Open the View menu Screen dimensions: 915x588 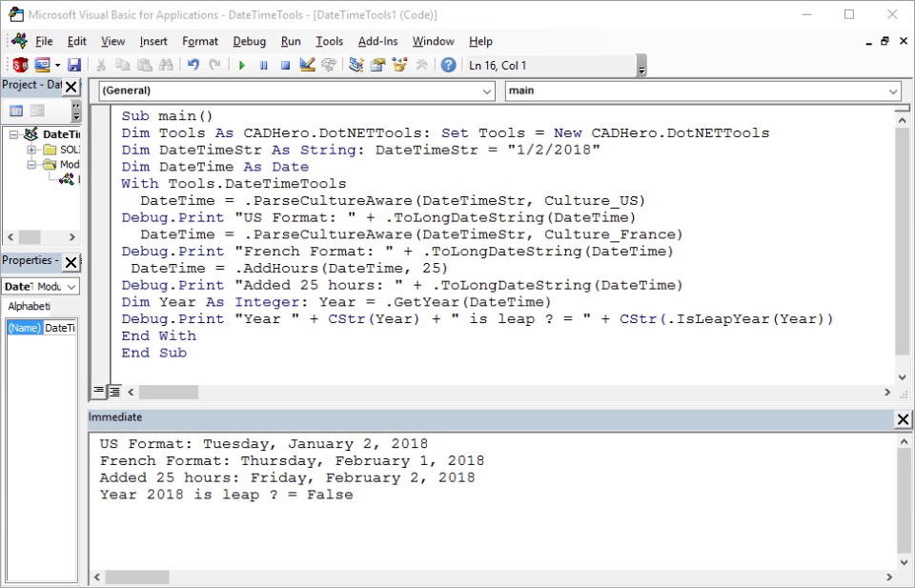coord(112,41)
